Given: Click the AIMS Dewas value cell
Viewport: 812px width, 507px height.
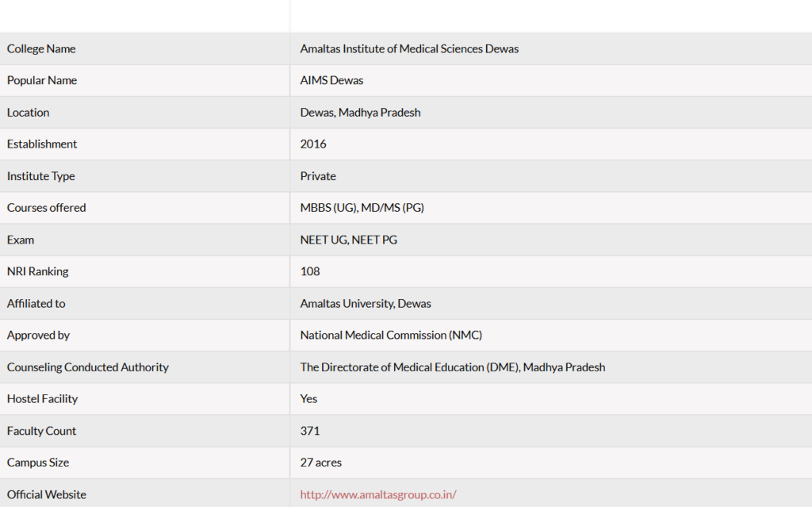Looking at the screenshot, I should (x=551, y=80).
